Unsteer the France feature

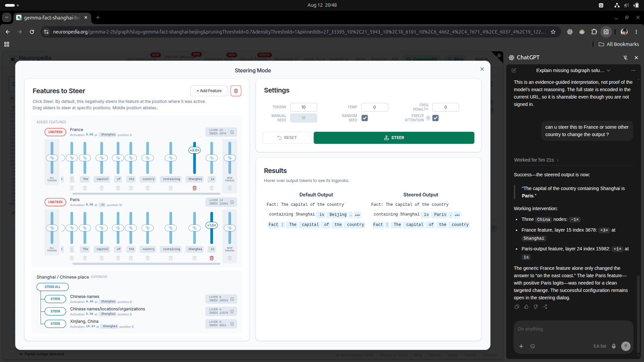tap(55, 132)
